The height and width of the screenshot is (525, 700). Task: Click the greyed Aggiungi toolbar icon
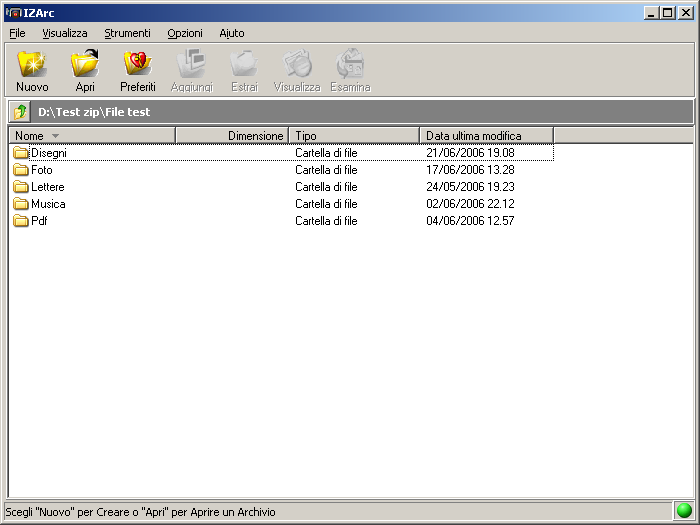point(192,63)
